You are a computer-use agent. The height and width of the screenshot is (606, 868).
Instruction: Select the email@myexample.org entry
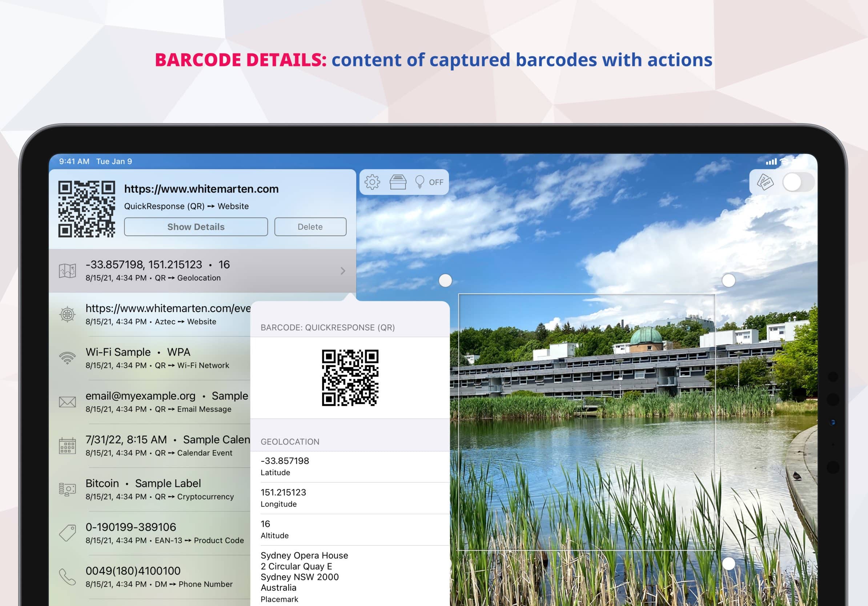pyautogui.click(x=150, y=402)
